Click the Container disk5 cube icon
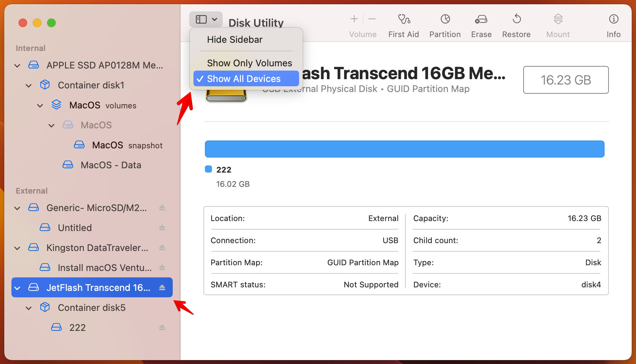The height and width of the screenshot is (364, 636). click(x=45, y=307)
